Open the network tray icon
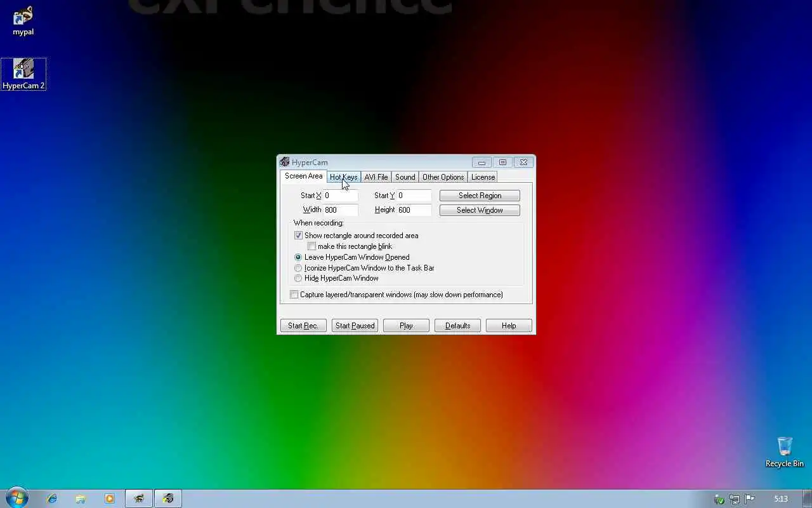 pyautogui.click(x=735, y=499)
